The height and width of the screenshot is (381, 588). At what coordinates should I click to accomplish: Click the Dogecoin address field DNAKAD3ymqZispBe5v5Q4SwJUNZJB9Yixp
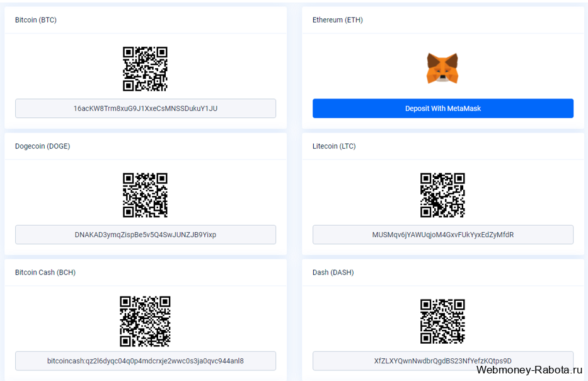pos(146,235)
